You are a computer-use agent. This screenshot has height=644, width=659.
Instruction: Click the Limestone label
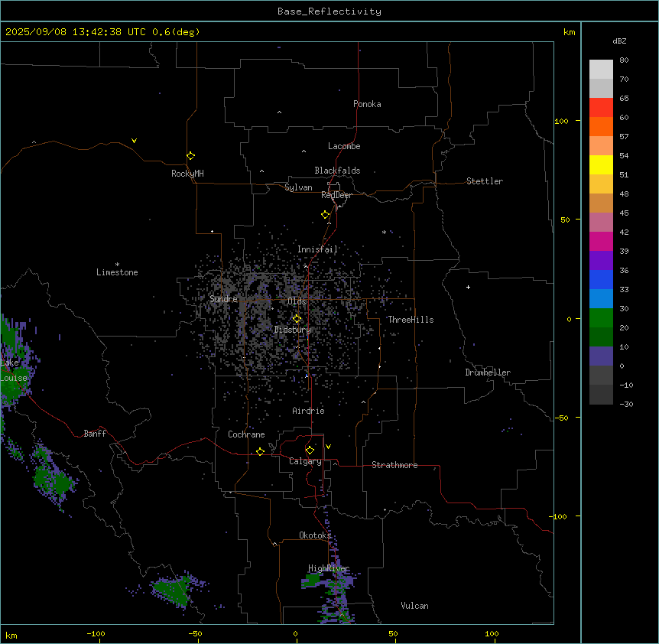117,272
